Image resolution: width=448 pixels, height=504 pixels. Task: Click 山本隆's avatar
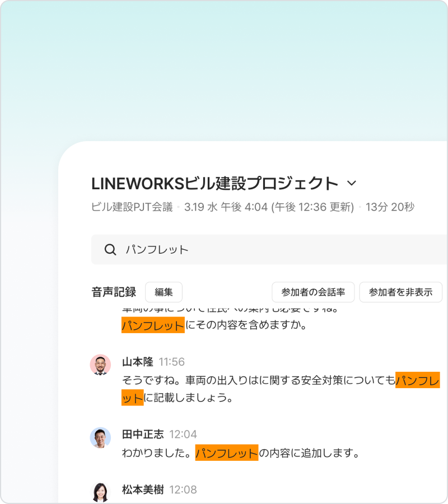pos(100,365)
